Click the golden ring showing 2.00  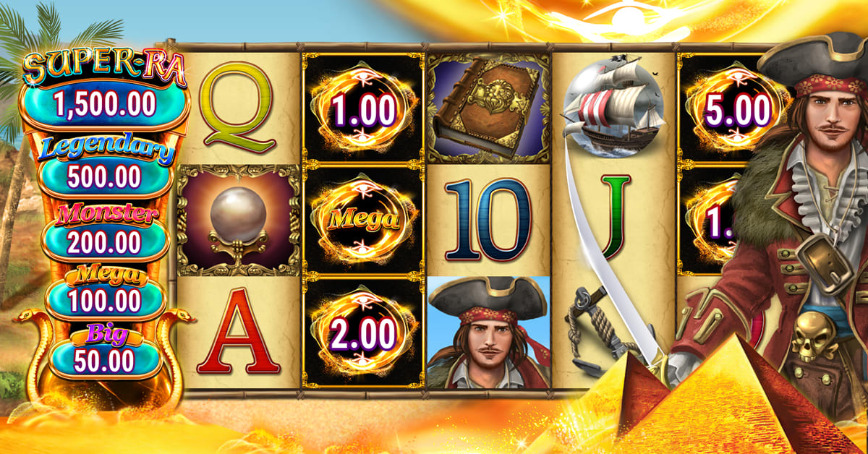[363, 333]
